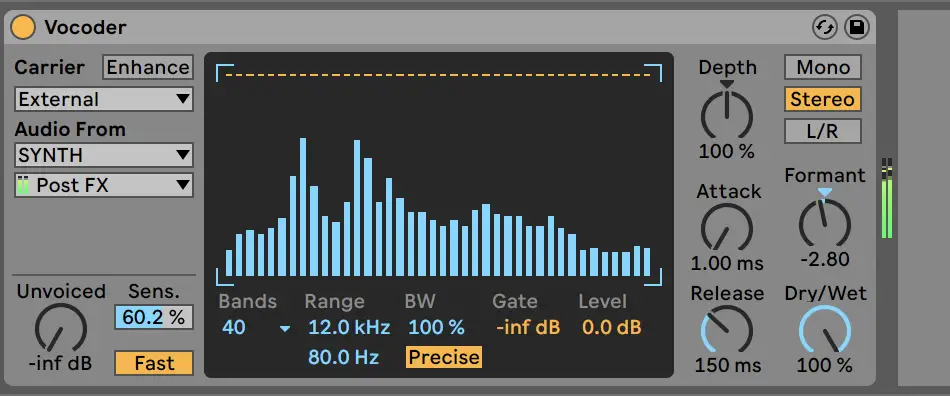
Task: Toggle the Fast unvoiced detection button
Action: click(154, 363)
